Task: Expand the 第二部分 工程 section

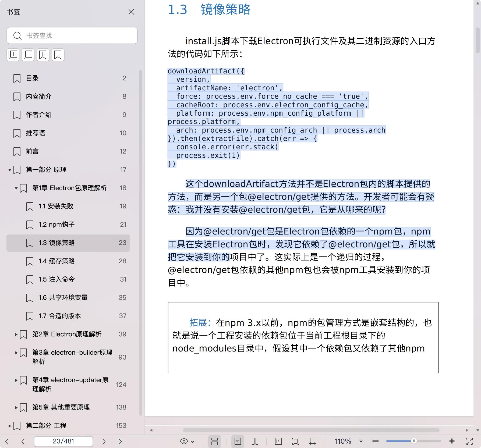Action: tap(10, 426)
